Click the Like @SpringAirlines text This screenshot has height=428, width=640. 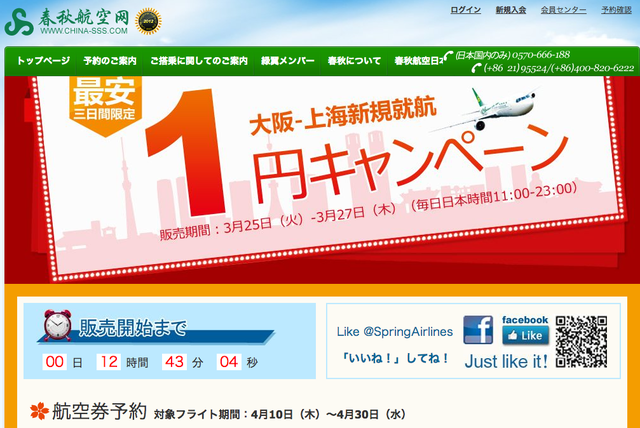coord(395,332)
